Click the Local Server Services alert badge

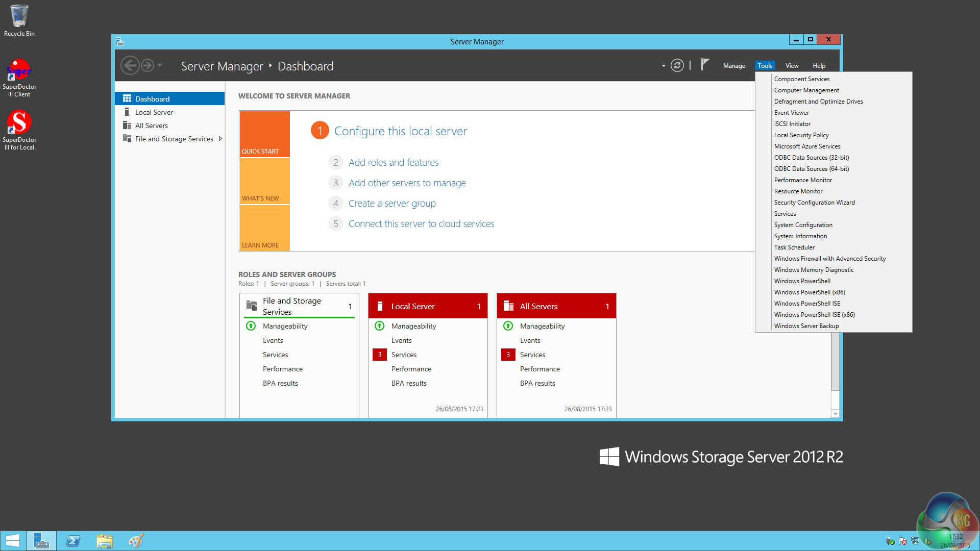pyautogui.click(x=379, y=355)
